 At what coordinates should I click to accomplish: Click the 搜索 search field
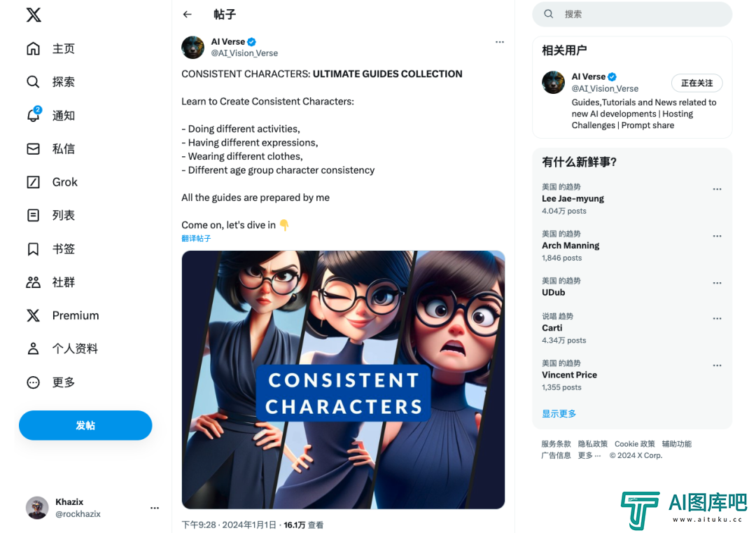(x=632, y=14)
